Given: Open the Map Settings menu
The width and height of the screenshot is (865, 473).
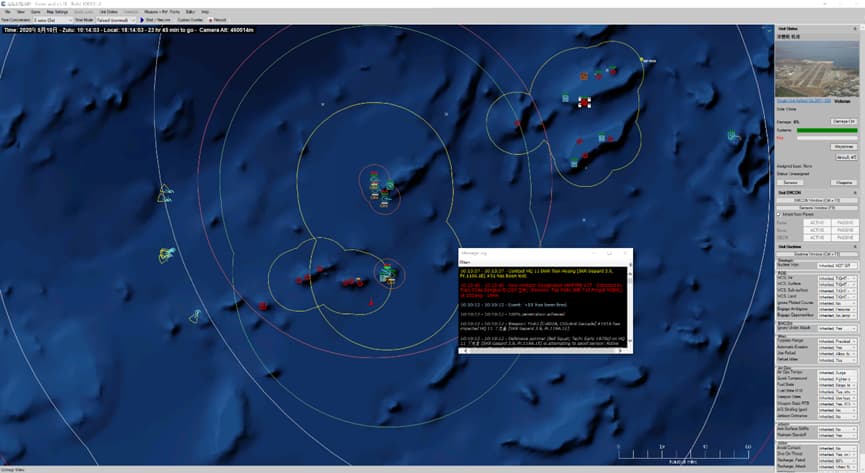Looking at the screenshot, I should [x=57, y=12].
